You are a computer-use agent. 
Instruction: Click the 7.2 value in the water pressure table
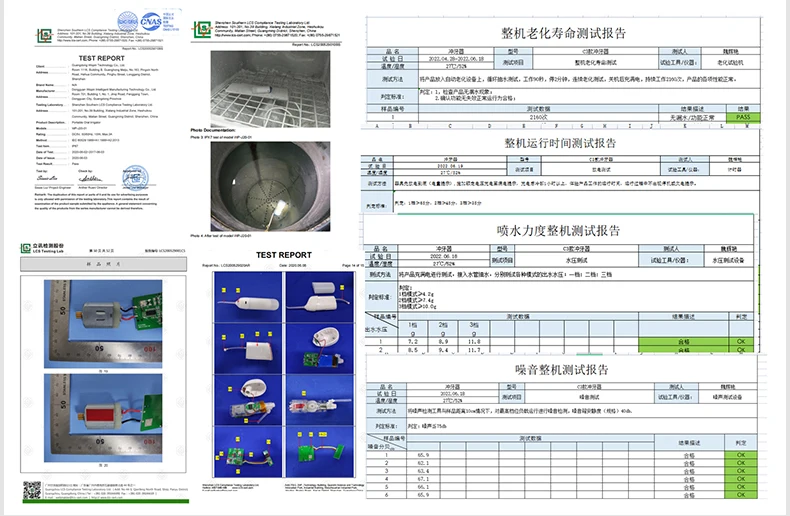click(413, 341)
